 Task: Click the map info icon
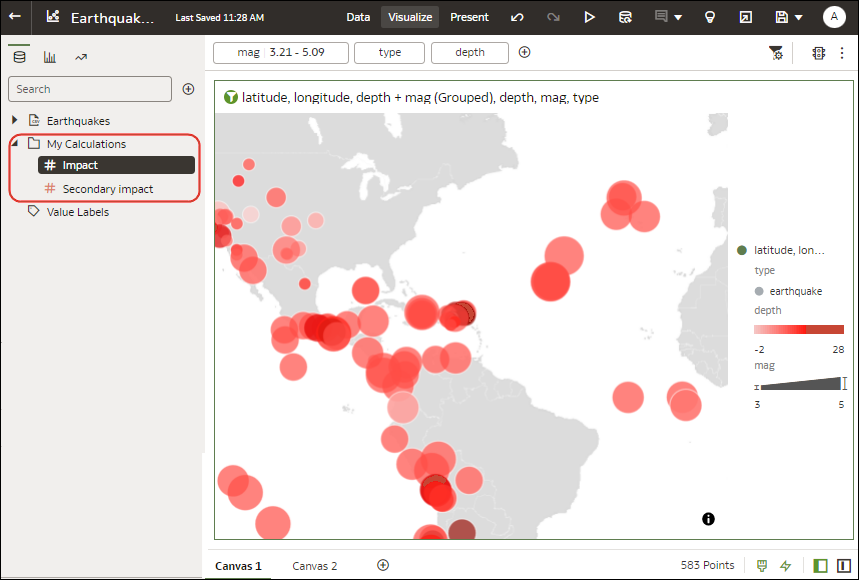tap(708, 518)
